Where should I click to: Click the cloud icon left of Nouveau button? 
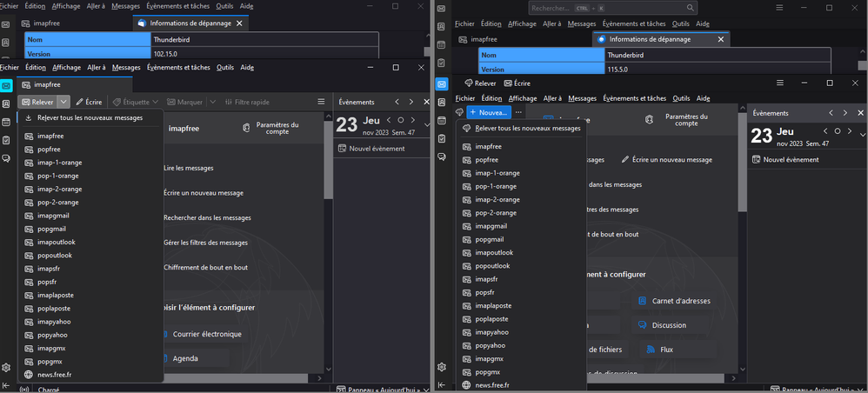coord(459,112)
